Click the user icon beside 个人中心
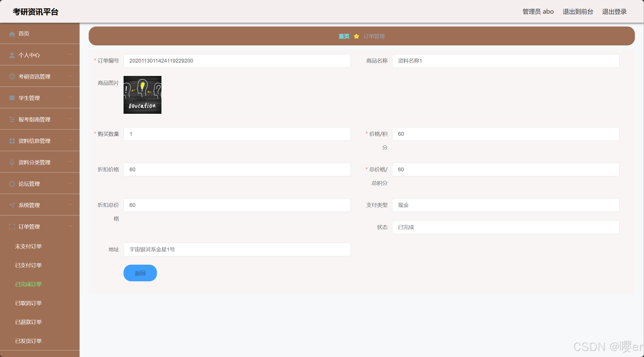The image size is (644, 357). [12, 55]
